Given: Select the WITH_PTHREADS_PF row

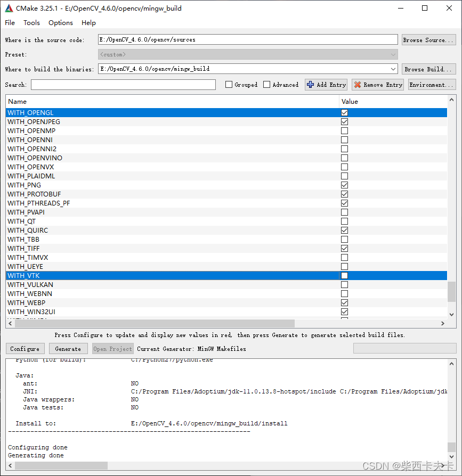Looking at the screenshot, I should click(226, 203).
